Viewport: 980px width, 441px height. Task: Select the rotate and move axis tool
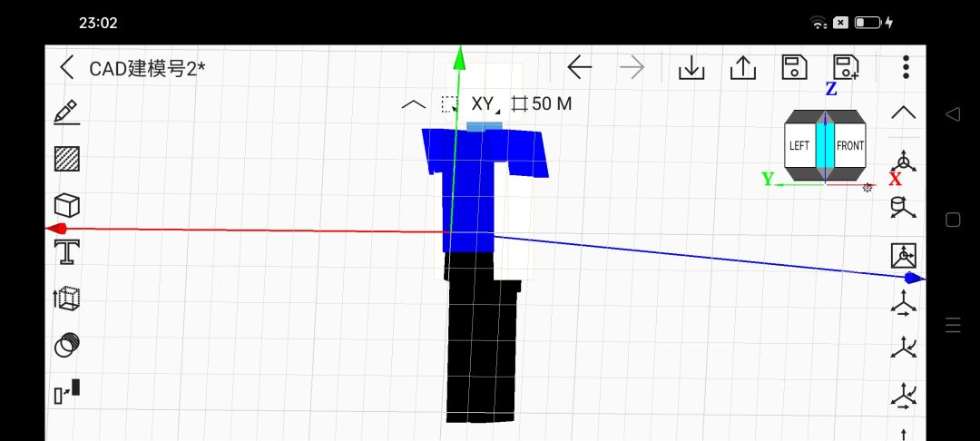903,396
